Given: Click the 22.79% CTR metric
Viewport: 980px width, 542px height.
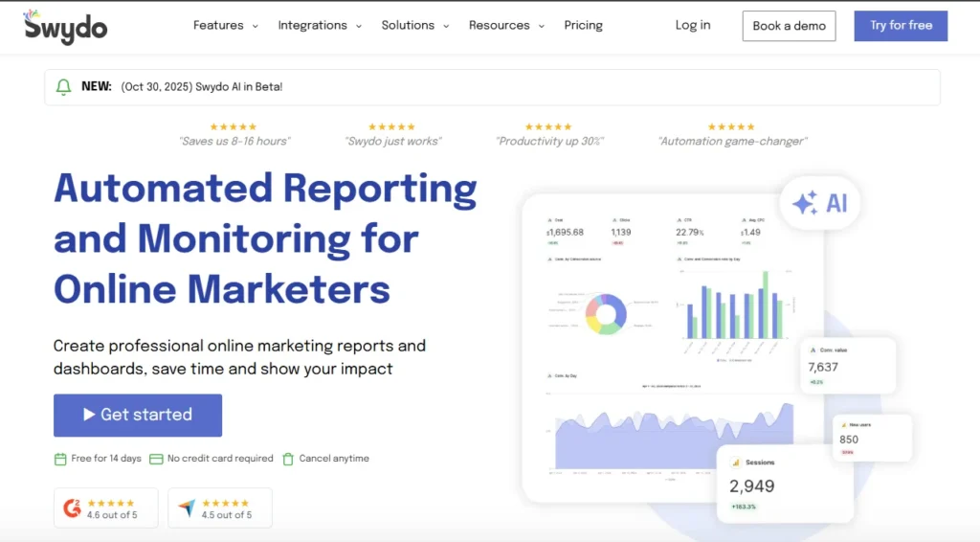Looking at the screenshot, I should point(689,232).
